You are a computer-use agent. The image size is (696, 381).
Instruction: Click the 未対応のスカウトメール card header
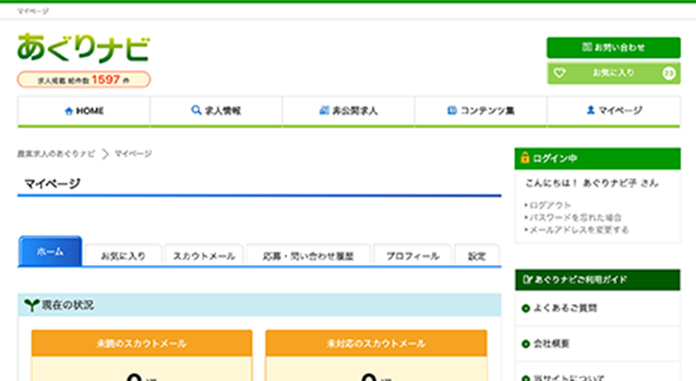coord(376,343)
